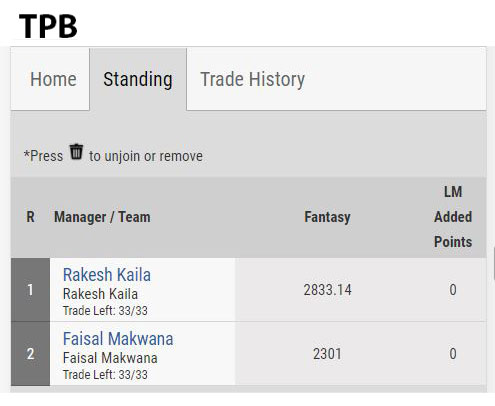The width and height of the screenshot is (495, 406).
Task: Click the fantasy score 2833.14
Action: tap(327, 290)
